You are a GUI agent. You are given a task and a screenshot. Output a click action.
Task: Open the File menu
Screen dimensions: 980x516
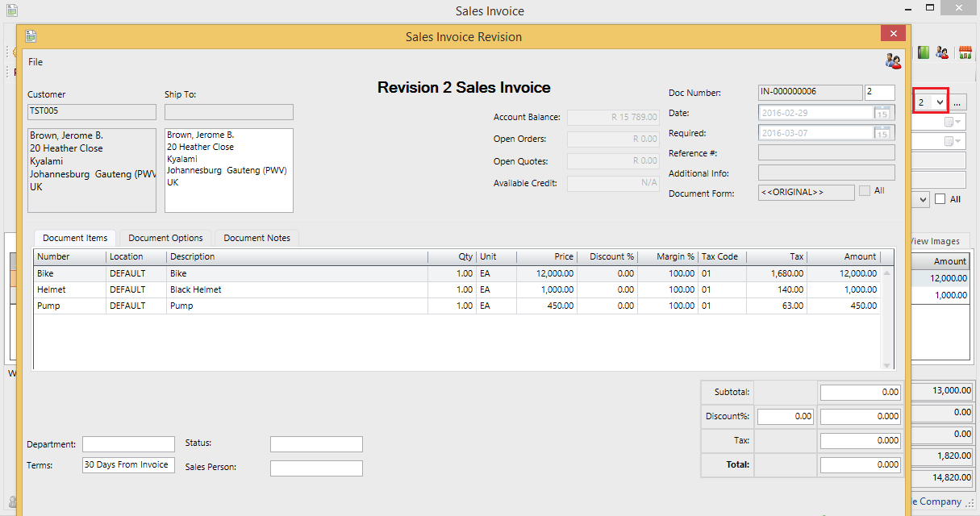pos(35,62)
